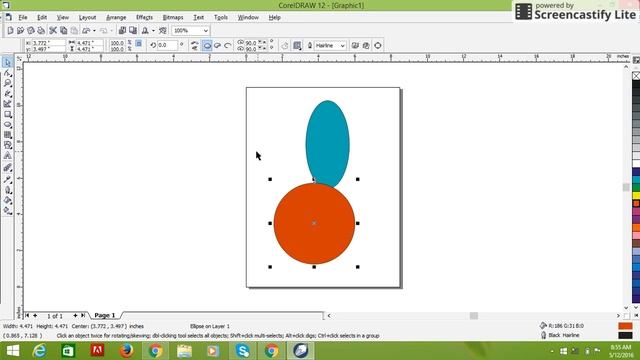Click the Export toolbar icon
640x360 pixels.
click(x=133, y=31)
